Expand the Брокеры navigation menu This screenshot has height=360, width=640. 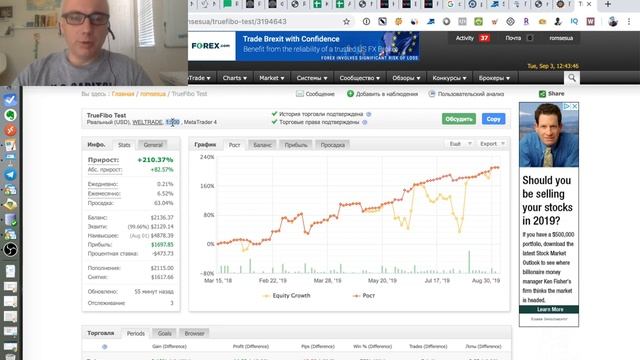494,78
